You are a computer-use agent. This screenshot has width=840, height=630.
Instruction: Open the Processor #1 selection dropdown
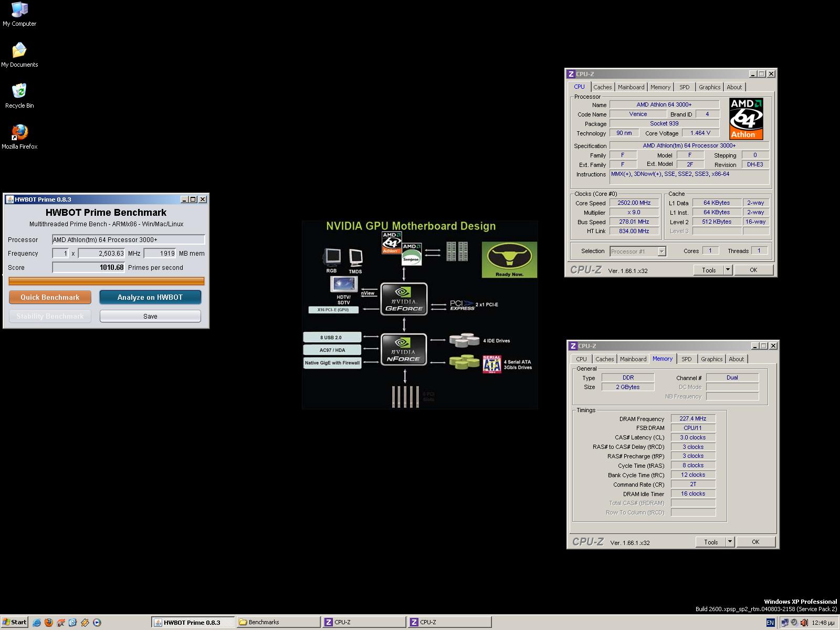(x=638, y=251)
